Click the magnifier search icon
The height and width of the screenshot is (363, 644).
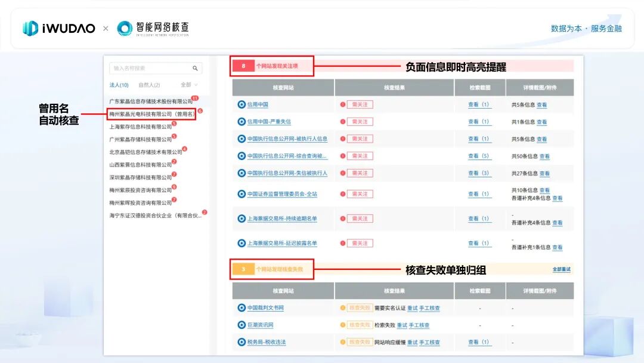[x=195, y=68]
